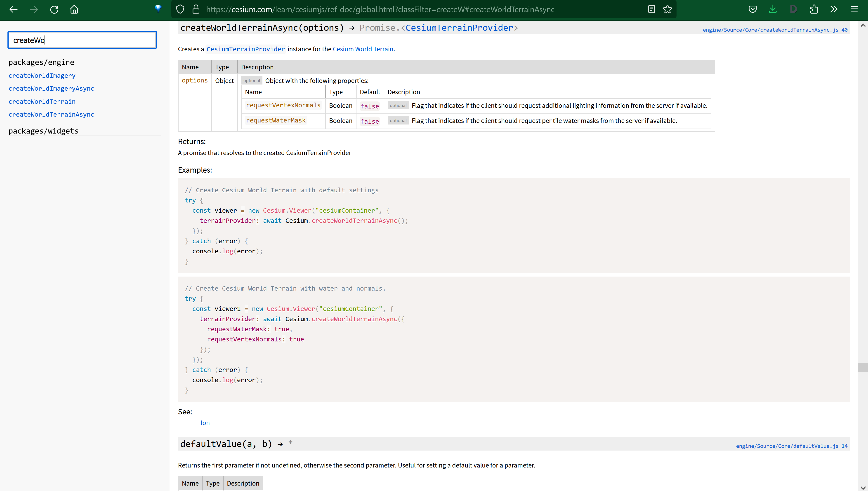Screen dimensions: 868x491
Task: Expand the packages/widgets section
Action: 43,131
